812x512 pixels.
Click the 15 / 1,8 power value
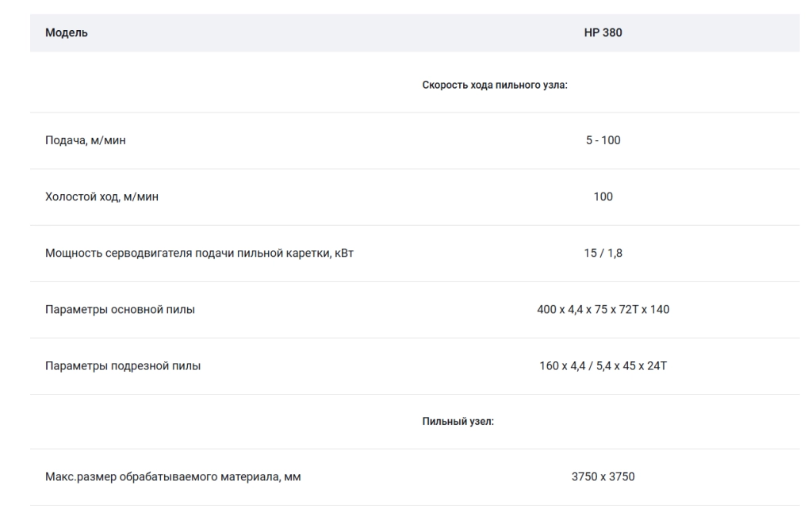coord(603,253)
